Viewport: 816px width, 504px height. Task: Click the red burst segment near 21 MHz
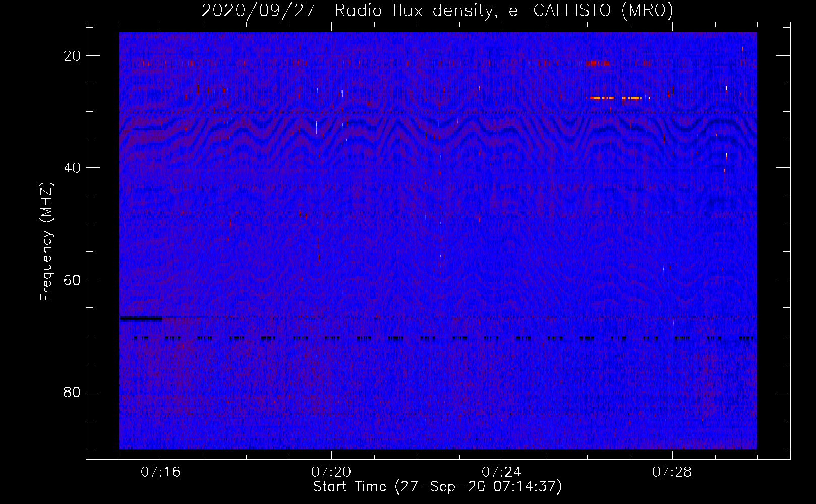click(x=598, y=64)
